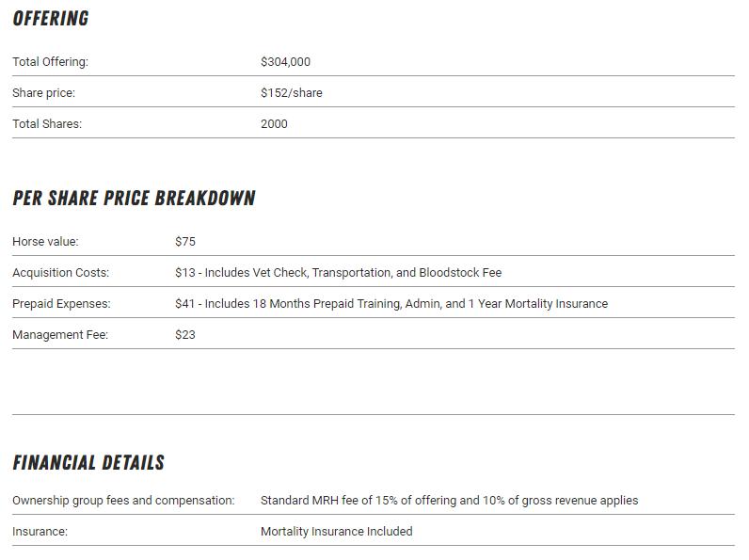Screen dimensions: 749x560
Task: Click the PER SHARE PRICE BREAKDOWN heading
Action: pos(134,199)
